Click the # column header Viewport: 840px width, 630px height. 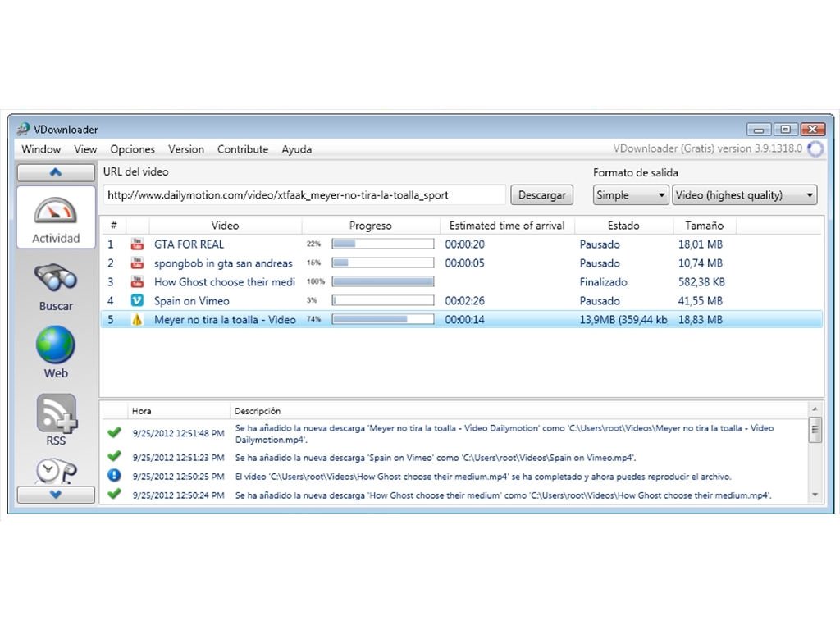[x=113, y=226]
